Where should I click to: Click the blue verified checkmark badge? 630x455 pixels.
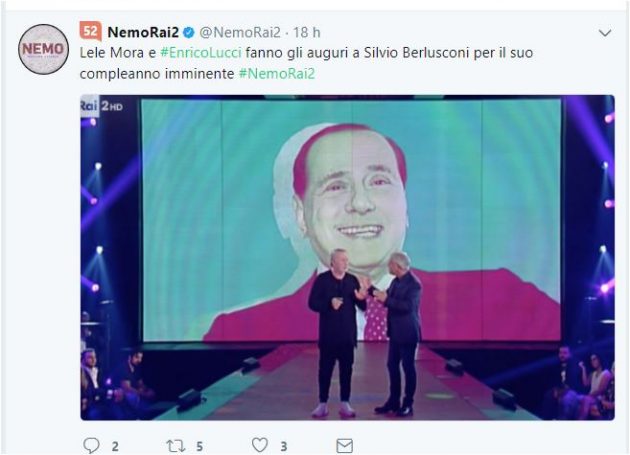tap(188, 33)
